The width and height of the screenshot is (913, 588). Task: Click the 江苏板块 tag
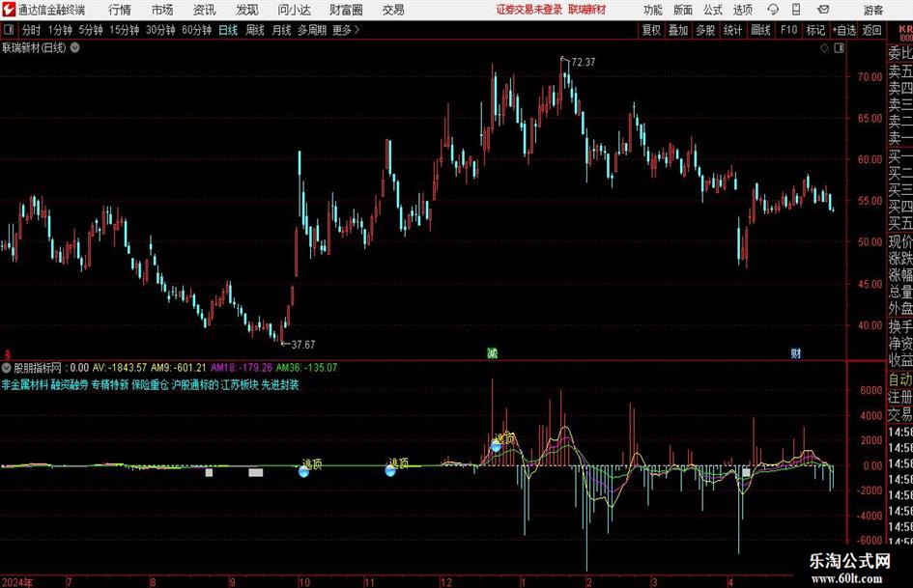[x=240, y=385]
